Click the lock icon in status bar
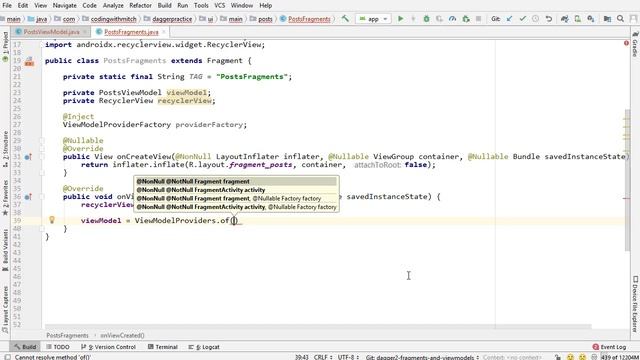Screen dimensions: 640x360 click(558, 357)
